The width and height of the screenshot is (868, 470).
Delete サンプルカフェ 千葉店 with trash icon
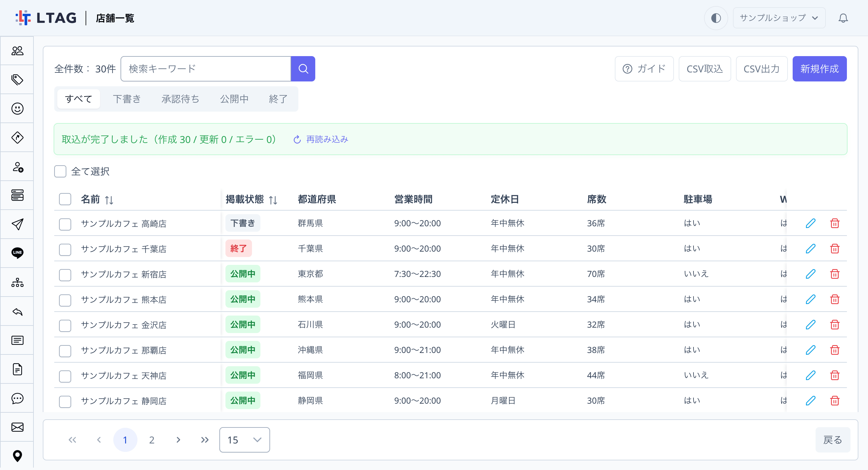pyautogui.click(x=835, y=249)
